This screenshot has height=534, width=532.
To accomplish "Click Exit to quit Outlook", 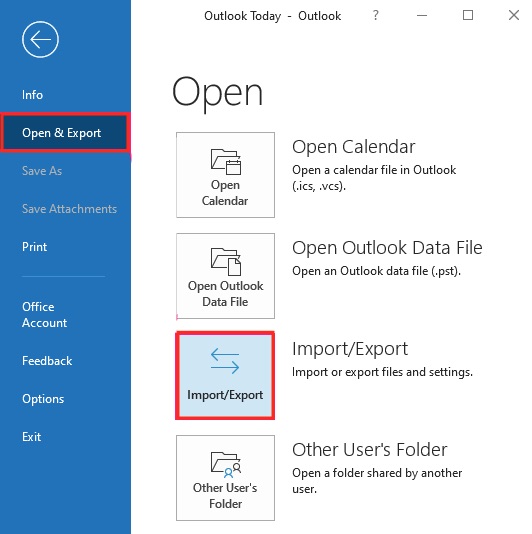I will [31, 437].
